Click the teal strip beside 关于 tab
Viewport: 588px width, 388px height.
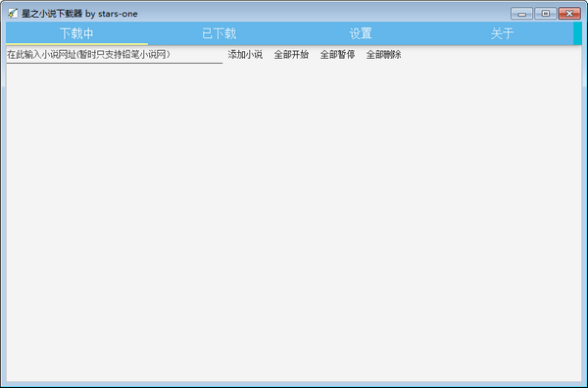577,33
